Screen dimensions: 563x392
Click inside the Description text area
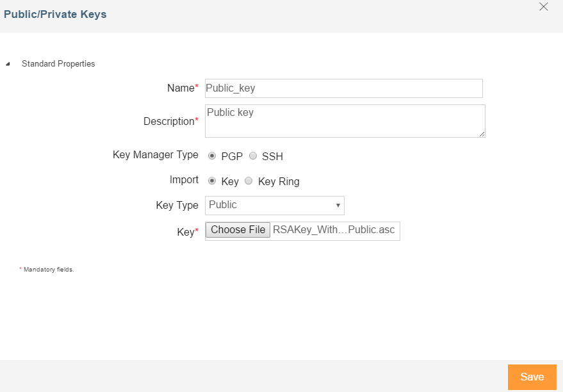click(345, 121)
